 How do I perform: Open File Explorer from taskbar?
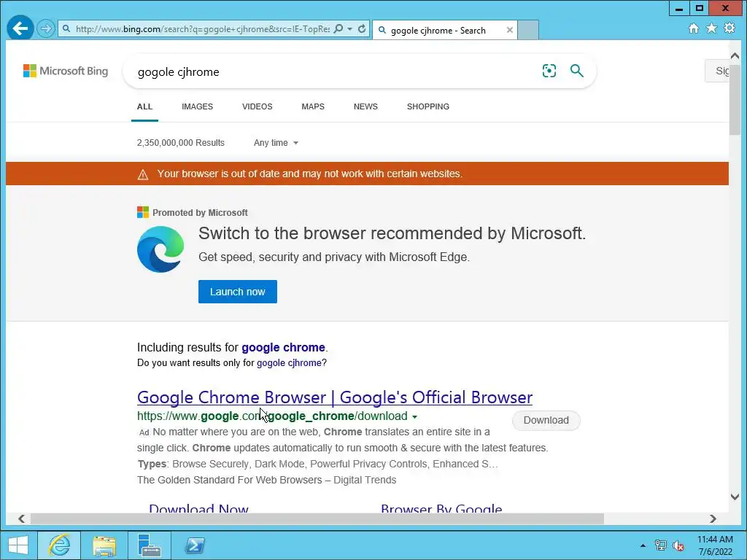104,545
